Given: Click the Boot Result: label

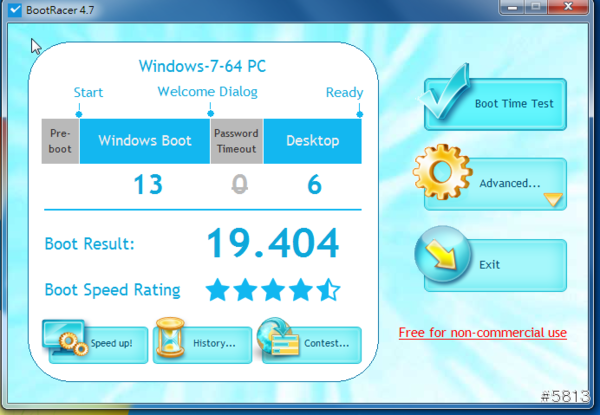Looking at the screenshot, I should tap(90, 244).
